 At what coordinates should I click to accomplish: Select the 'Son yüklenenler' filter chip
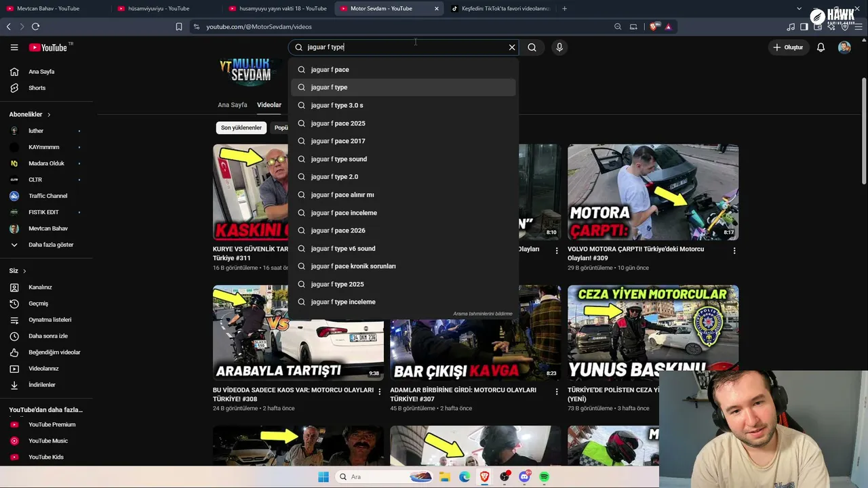[x=241, y=128]
